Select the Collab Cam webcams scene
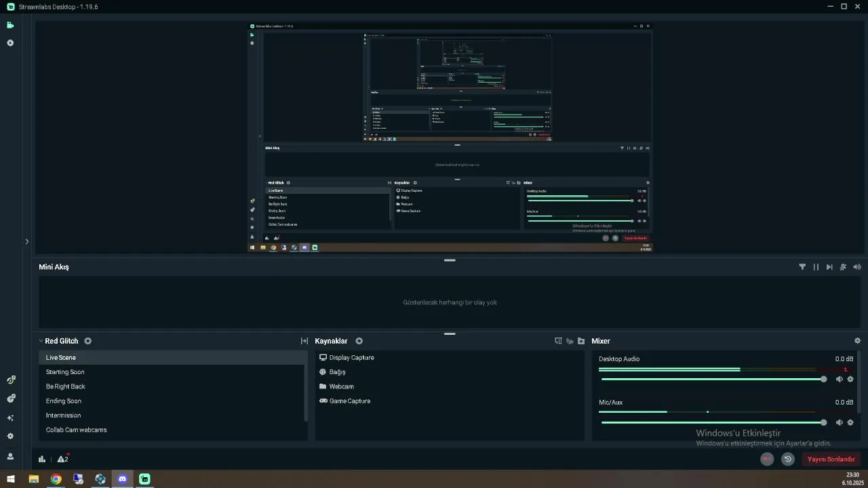 171,430
